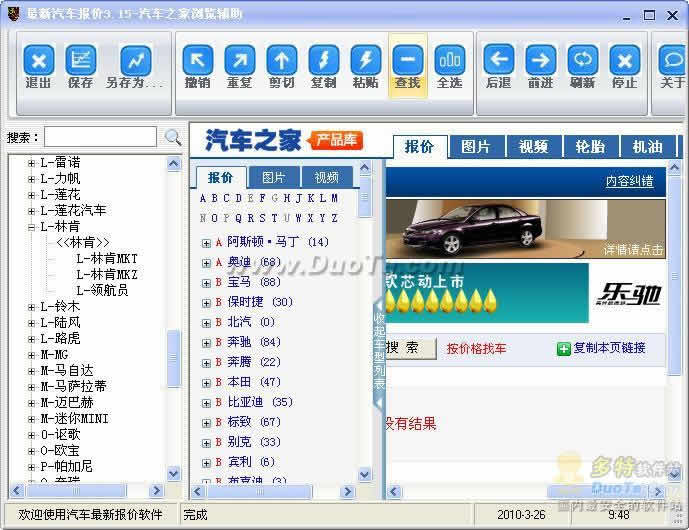The height and width of the screenshot is (530, 689).
Task: Open the 图片 tab in brand list panel
Action: (274, 178)
